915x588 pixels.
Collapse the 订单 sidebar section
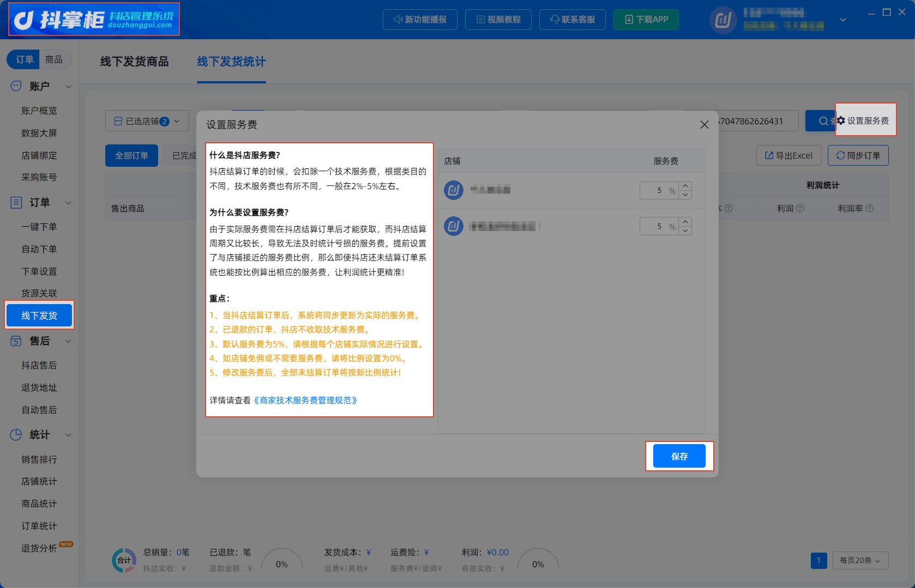(69, 203)
